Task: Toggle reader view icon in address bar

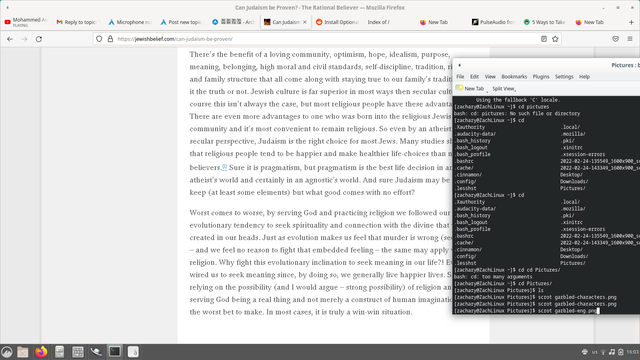Action: click(x=544, y=39)
